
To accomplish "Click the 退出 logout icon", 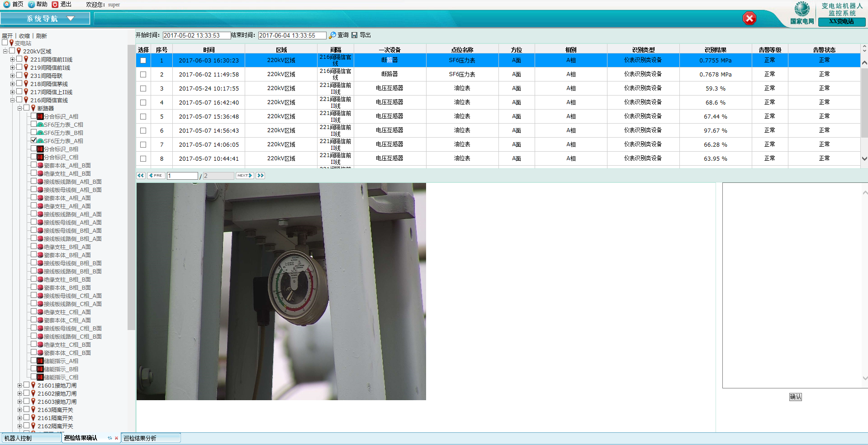I will pos(55,5).
